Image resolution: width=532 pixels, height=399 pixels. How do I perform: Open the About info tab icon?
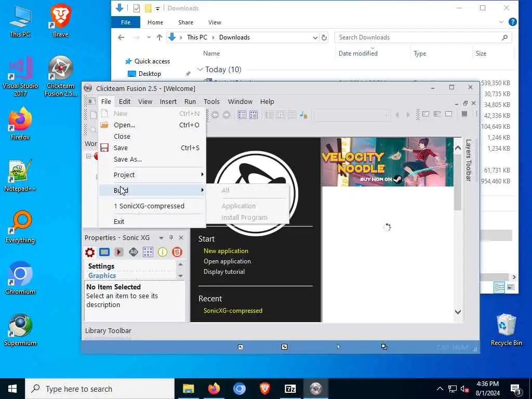pyautogui.click(x=163, y=252)
